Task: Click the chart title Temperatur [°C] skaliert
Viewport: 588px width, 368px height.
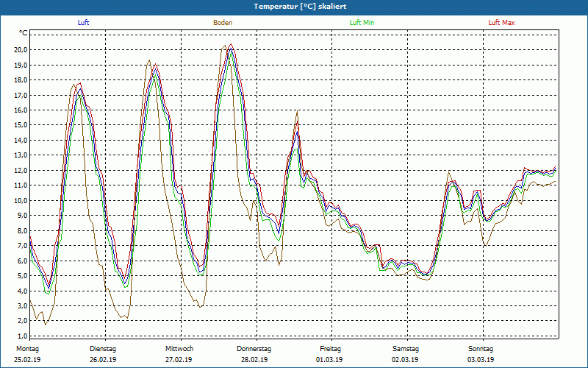Action: point(300,7)
